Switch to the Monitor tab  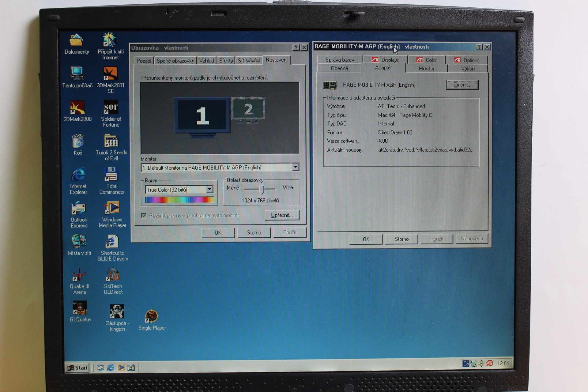(x=427, y=69)
